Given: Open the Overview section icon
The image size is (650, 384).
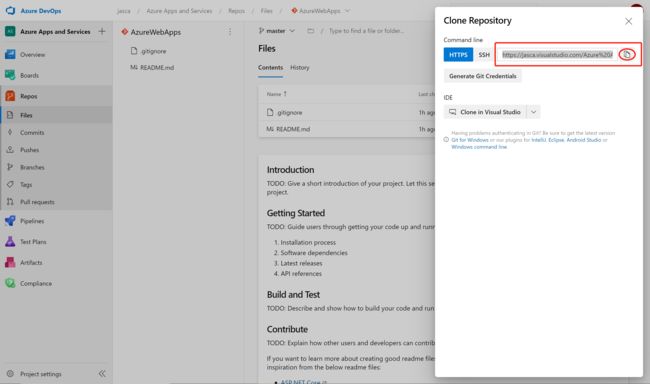Looking at the screenshot, I should coord(10,54).
